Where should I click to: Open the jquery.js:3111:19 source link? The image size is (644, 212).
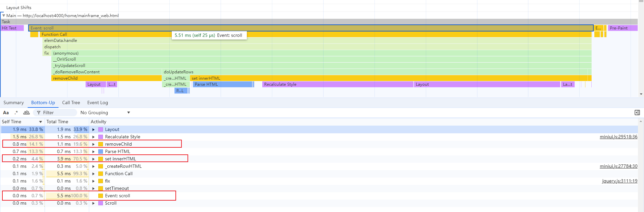pos(620,181)
